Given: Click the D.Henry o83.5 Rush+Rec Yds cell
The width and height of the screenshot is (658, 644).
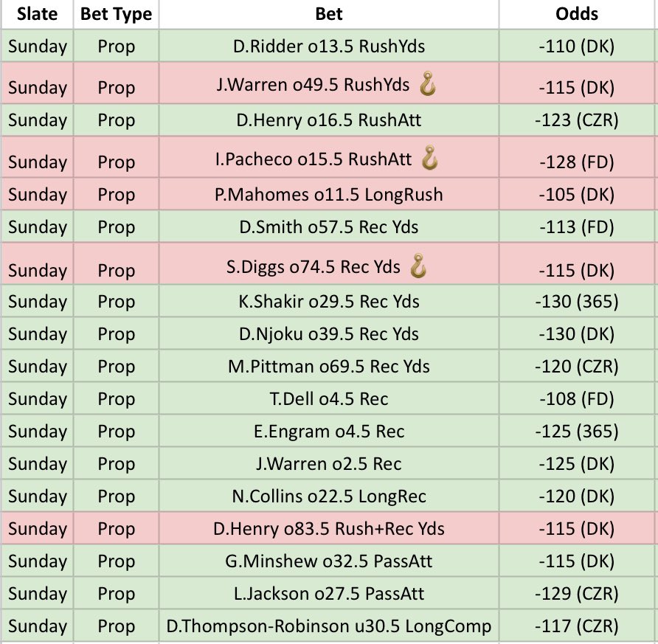Looking at the screenshot, I should pos(329,528).
